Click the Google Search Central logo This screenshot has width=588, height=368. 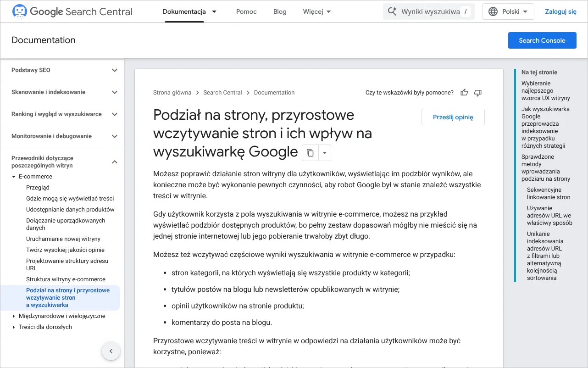[x=72, y=11]
